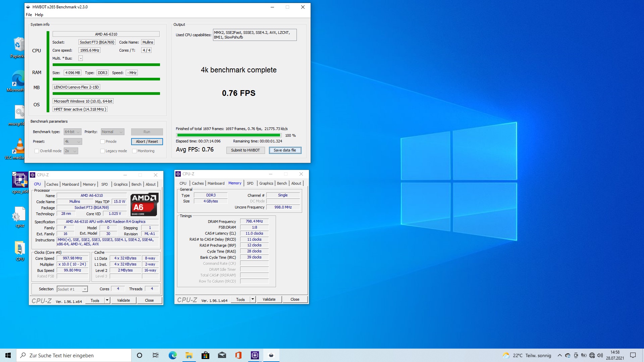This screenshot has height=362, width=644.
Task: Switch to CPU tab in Memory CPU-Z window
Action: pos(183,183)
